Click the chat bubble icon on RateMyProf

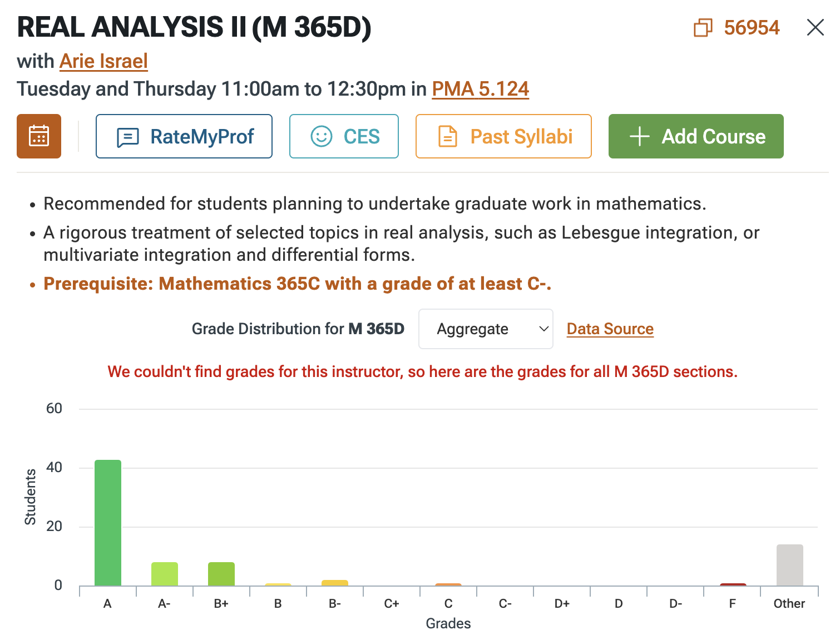(128, 137)
